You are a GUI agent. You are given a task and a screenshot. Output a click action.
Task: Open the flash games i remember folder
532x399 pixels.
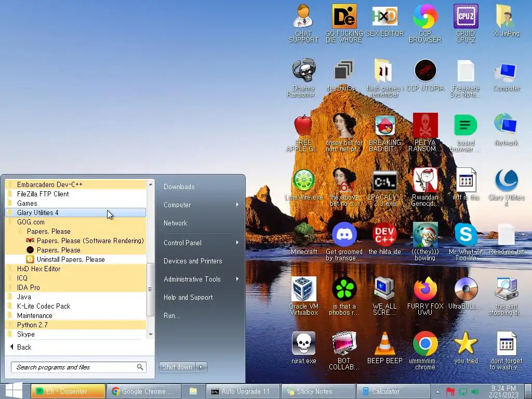pos(384,78)
